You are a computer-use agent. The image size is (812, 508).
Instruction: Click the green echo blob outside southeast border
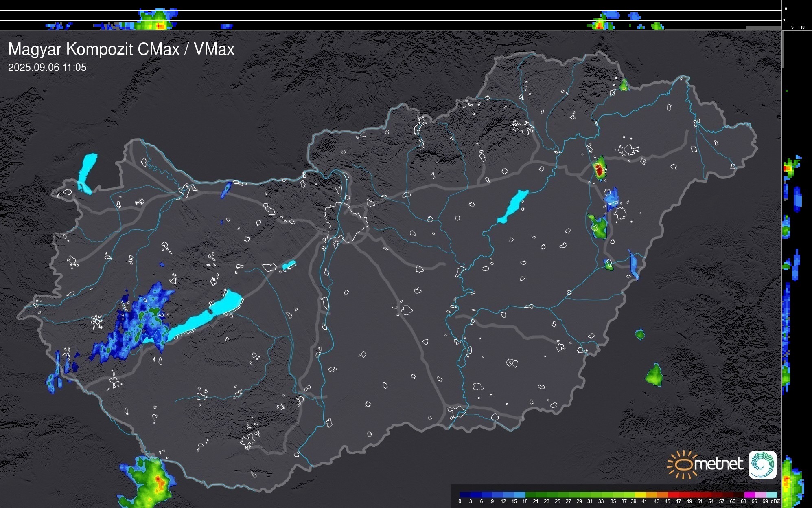point(654,376)
